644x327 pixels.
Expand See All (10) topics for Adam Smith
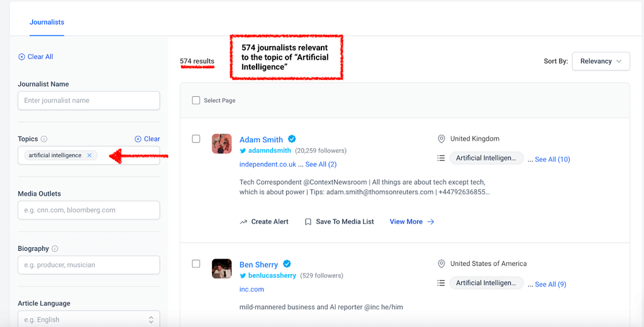552,160
